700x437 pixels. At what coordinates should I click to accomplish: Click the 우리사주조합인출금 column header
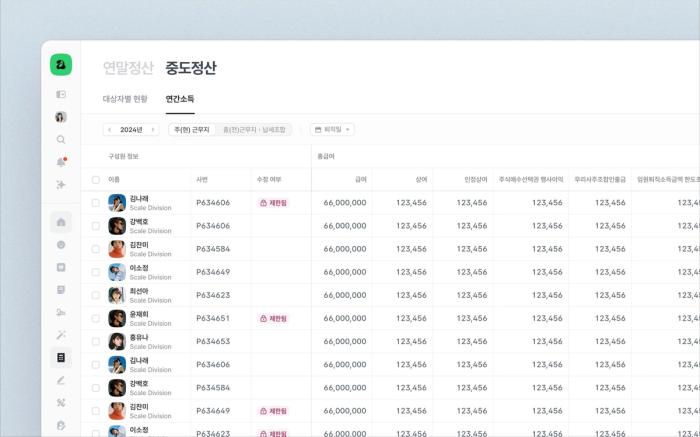(600, 179)
